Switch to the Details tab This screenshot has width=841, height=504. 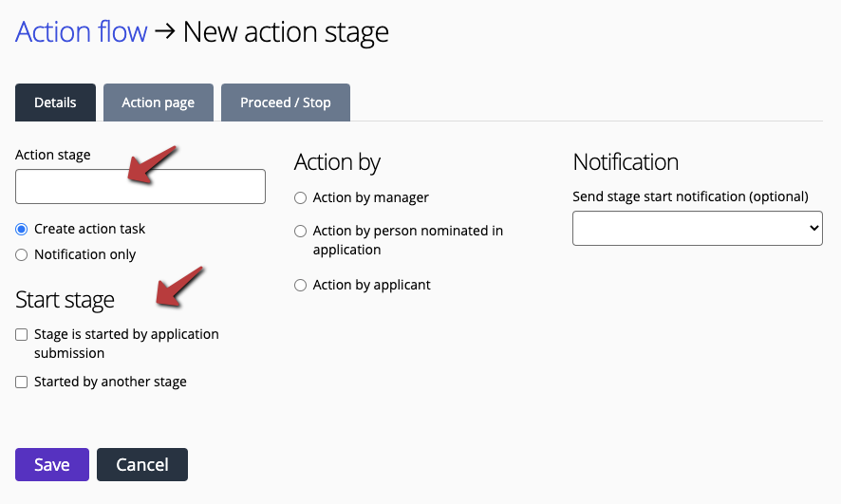pos(55,103)
